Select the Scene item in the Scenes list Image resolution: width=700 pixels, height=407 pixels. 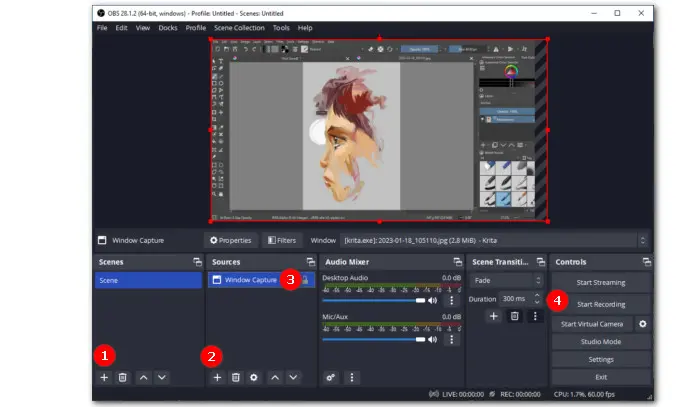coord(148,280)
